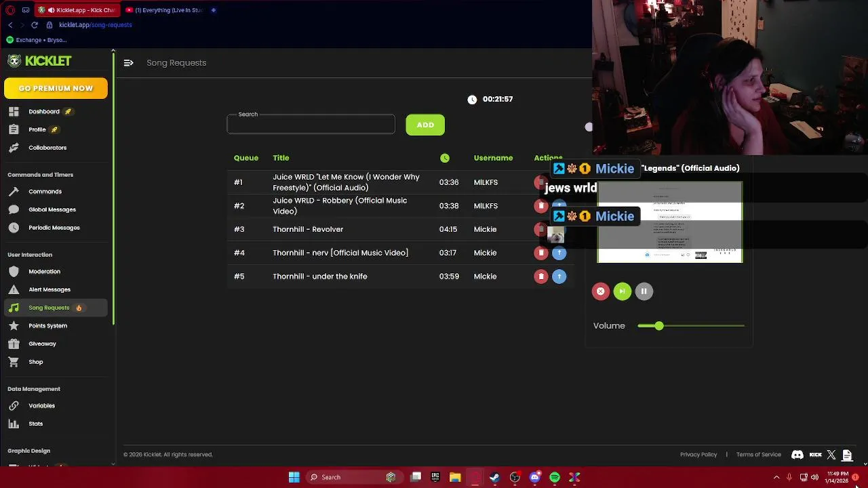
Task: Show hidden system tray icons
Action: [x=776, y=477]
